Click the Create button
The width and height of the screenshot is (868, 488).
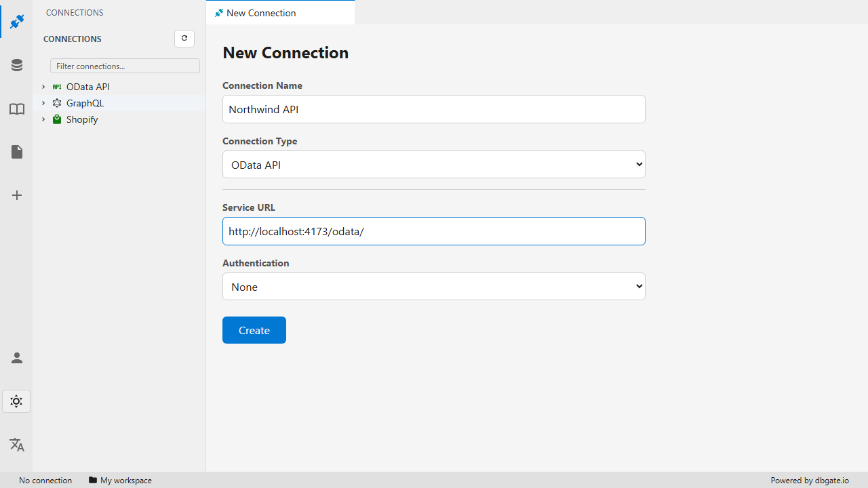pyautogui.click(x=254, y=330)
